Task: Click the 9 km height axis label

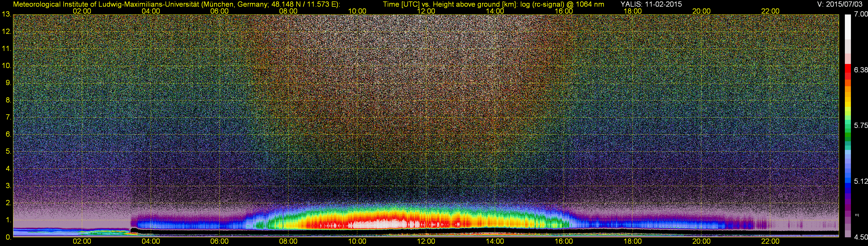Action: (8, 83)
